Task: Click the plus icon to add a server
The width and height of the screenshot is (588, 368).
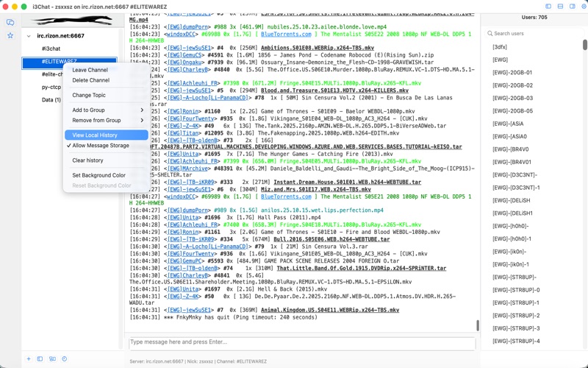Action: (x=29, y=358)
